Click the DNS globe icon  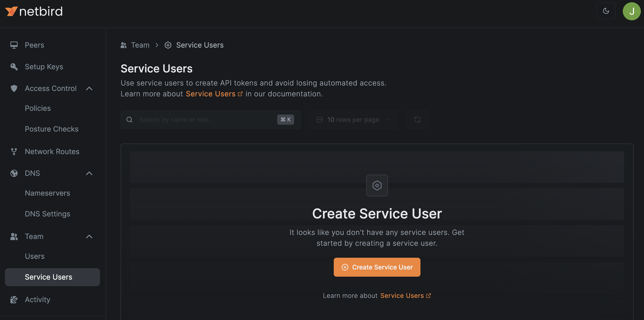[14, 173]
